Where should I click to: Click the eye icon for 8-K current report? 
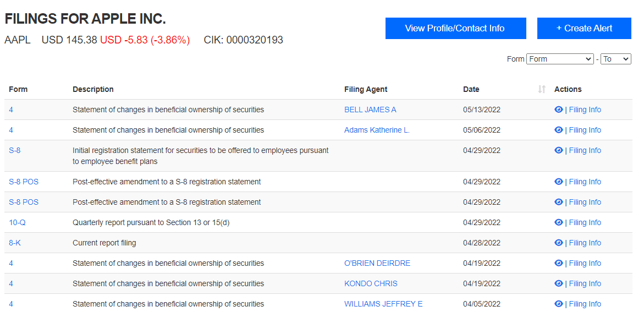[558, 243]
